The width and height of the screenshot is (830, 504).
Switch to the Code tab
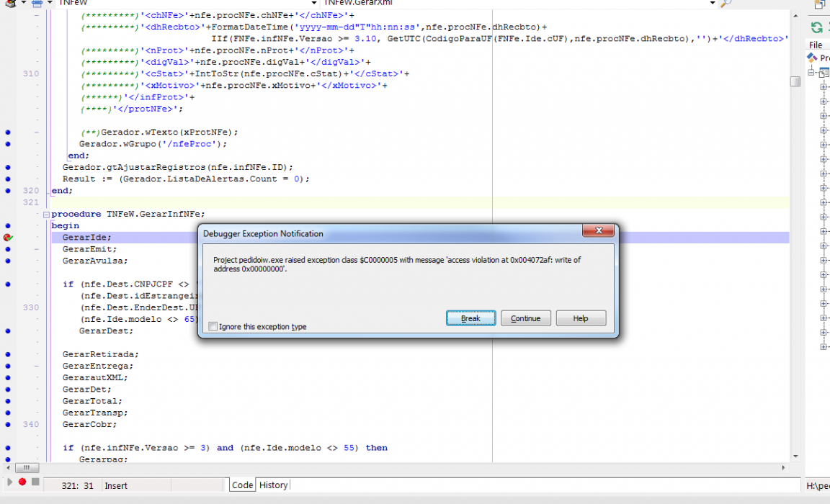[x=242, y=485]
